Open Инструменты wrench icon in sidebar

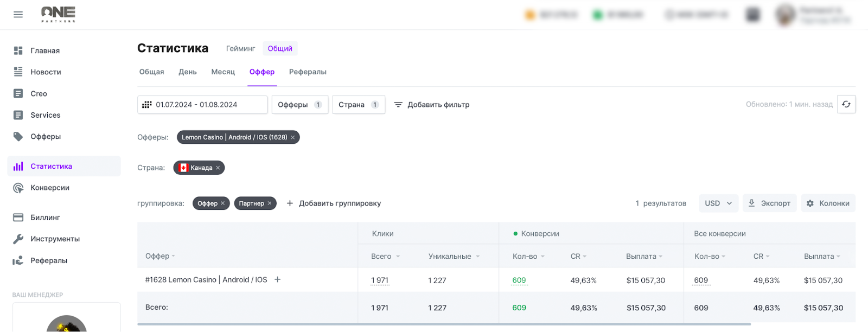18,239
